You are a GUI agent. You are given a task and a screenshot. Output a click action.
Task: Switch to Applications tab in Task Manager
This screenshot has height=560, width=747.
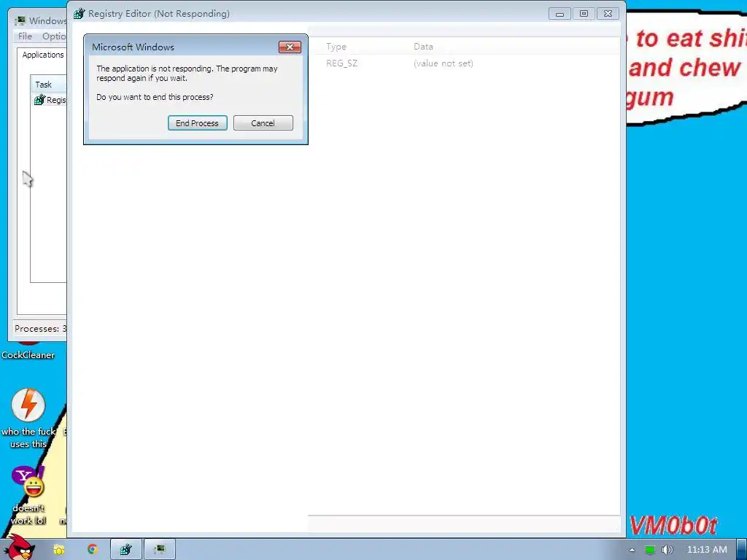(43, 55)
